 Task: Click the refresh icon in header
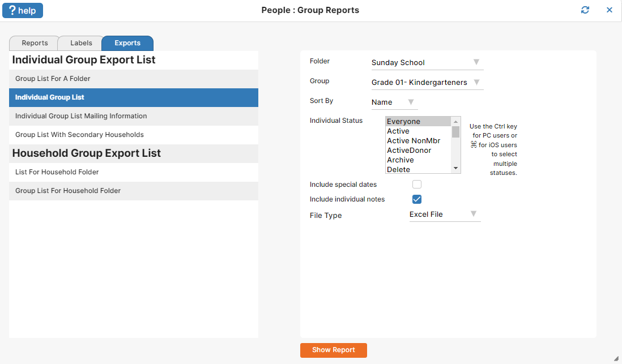[x=585, y=10]
